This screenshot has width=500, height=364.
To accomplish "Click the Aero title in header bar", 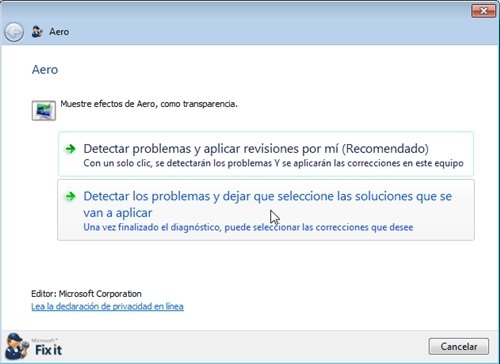I will pos(59,32).
